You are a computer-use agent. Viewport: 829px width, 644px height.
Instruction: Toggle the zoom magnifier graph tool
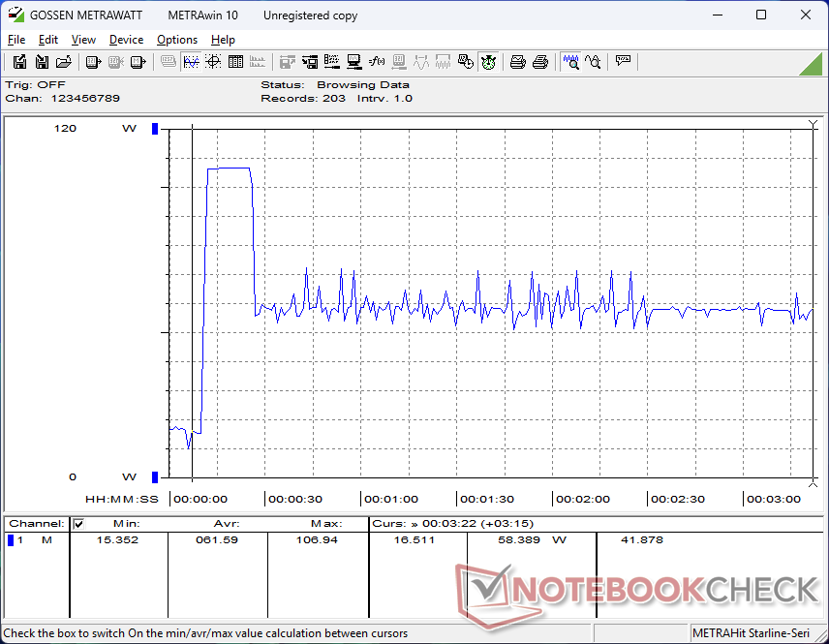pyautogui.click(x=570, y=62)
